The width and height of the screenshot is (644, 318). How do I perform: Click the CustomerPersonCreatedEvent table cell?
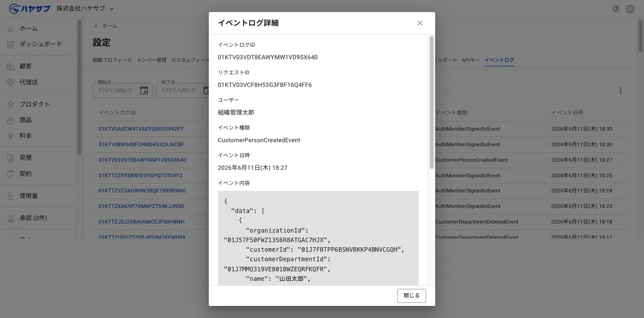tap(471, 160)
